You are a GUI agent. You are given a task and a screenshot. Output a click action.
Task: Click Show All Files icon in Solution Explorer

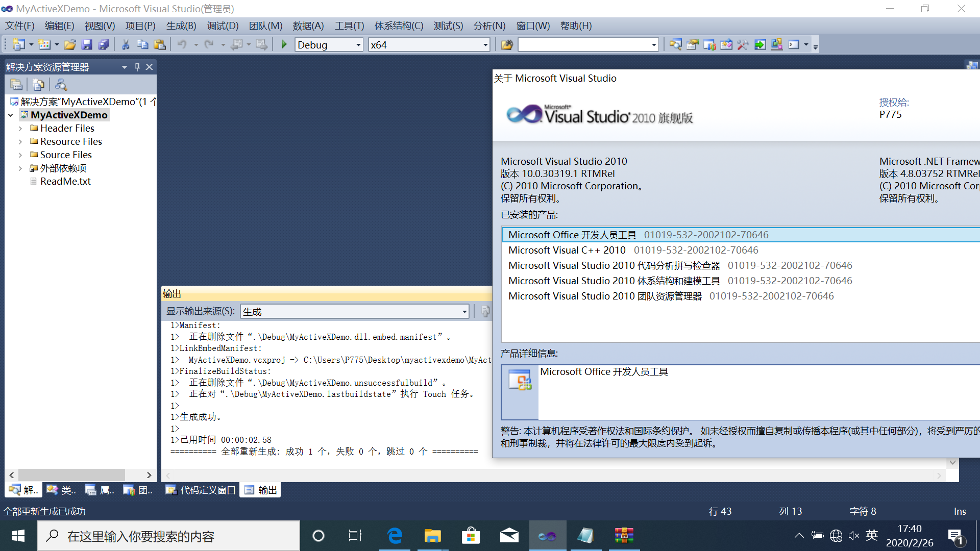point(38,85)
